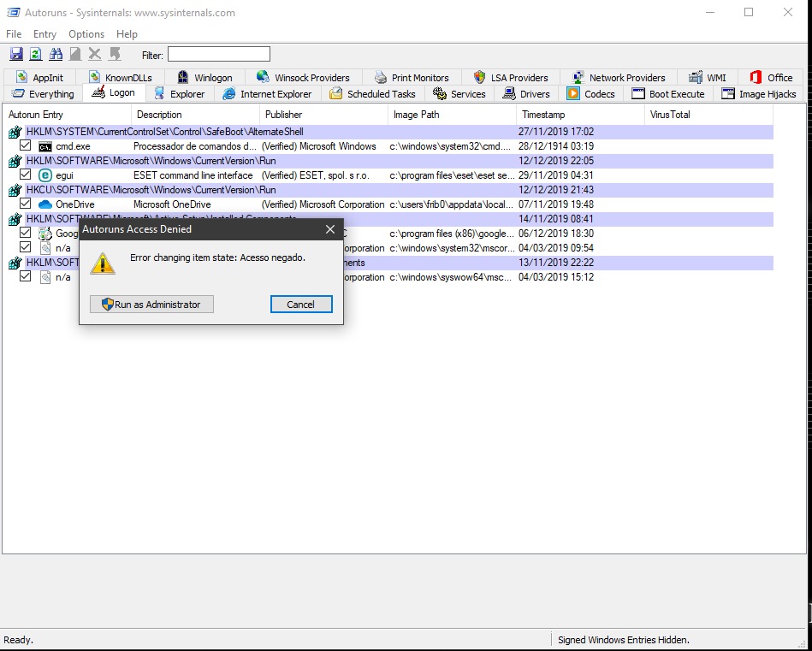Switch to the Drivers tab

point(525,94)
